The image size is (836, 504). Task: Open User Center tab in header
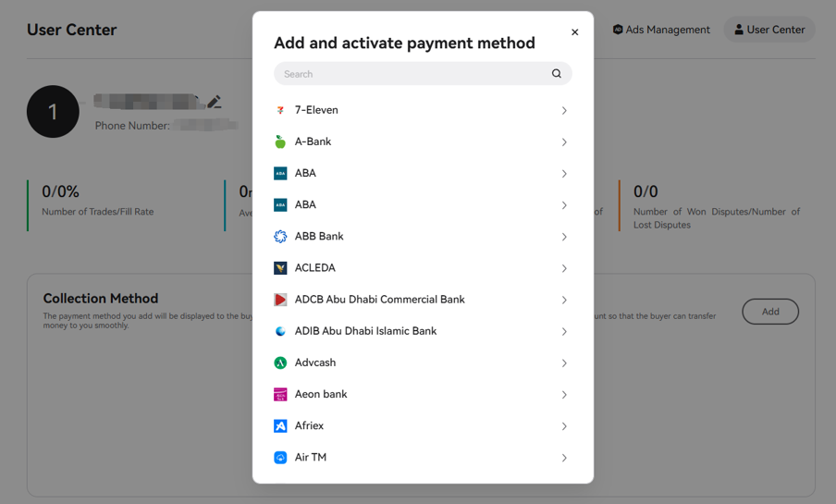pos(769,30)
